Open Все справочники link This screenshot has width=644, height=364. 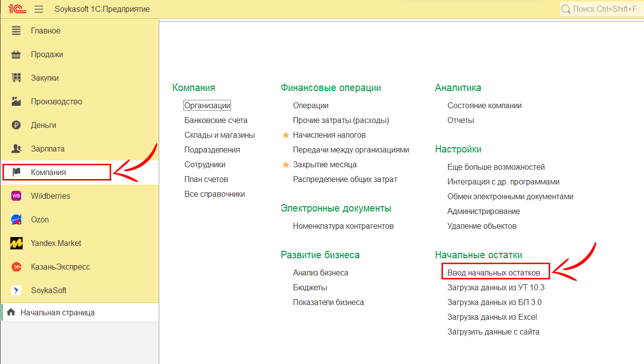point(214,194)
